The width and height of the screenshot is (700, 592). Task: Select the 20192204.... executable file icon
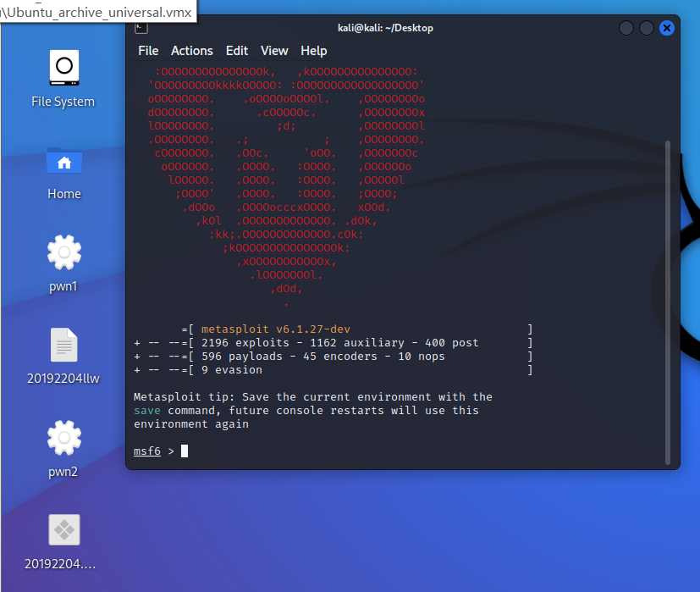[x=63, y=530]
